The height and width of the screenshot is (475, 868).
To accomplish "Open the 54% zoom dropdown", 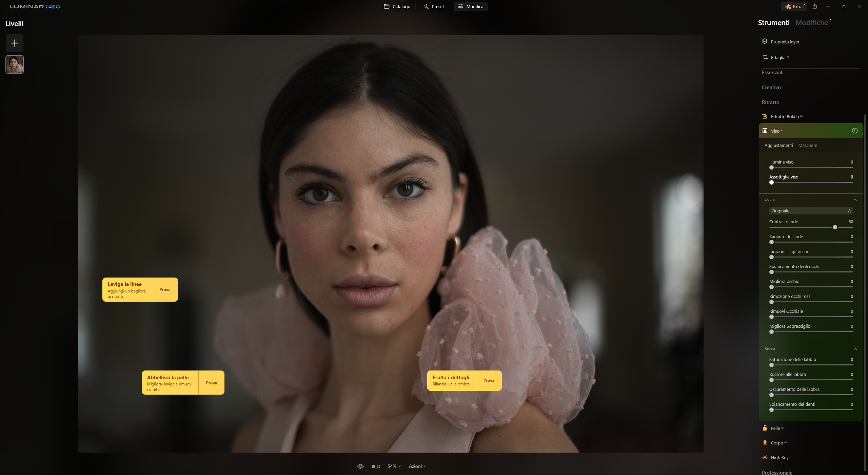I will click(x=394, y=466).
